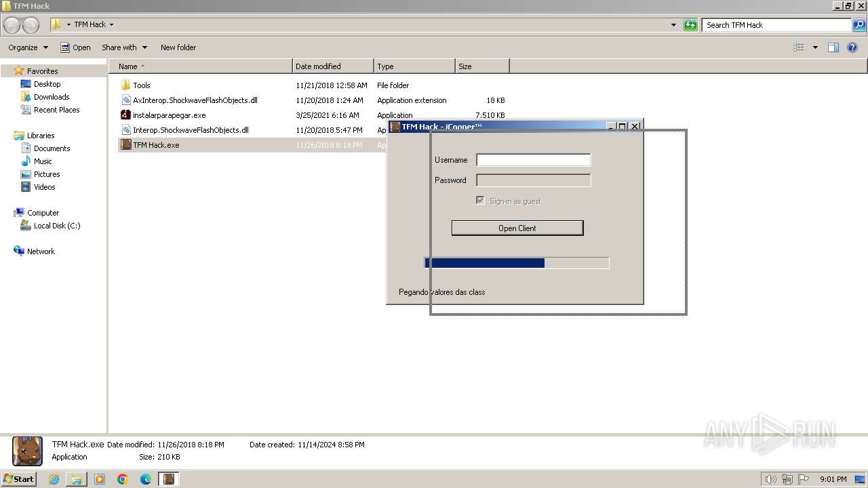Click the Back navigation arrow in Explorer

click(x=12, y=25)
